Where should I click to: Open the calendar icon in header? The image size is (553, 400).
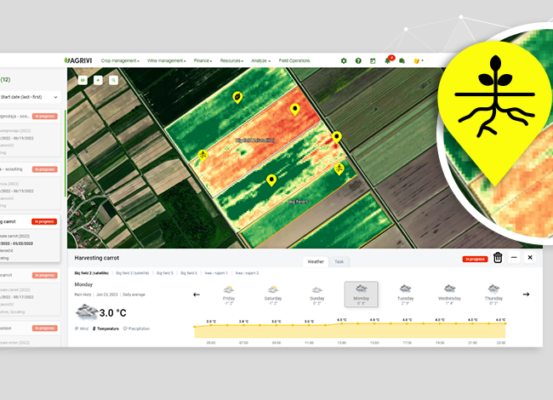[372, 61]
